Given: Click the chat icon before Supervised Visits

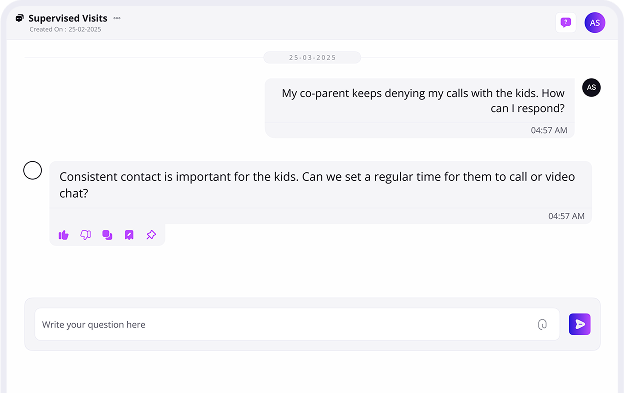Looking at the screenshot, I should tap(20, 18).
